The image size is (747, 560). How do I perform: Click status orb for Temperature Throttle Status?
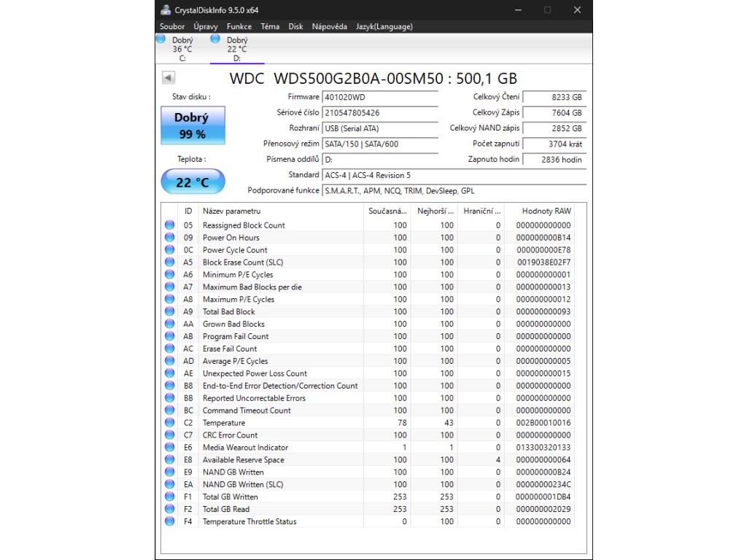(x=170, y=522)
